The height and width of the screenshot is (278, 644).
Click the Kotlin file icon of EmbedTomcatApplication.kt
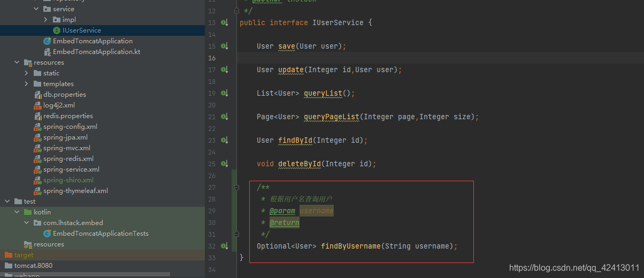click(x=47, y=52)
